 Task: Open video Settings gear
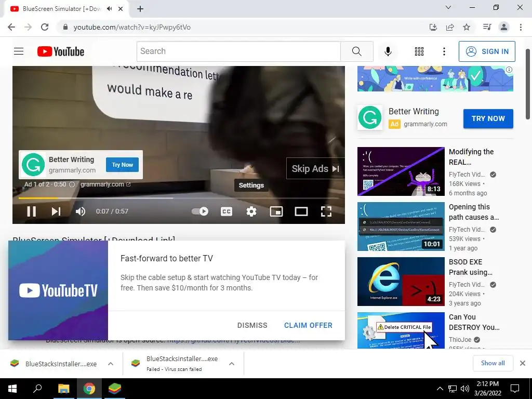point(251,211)
